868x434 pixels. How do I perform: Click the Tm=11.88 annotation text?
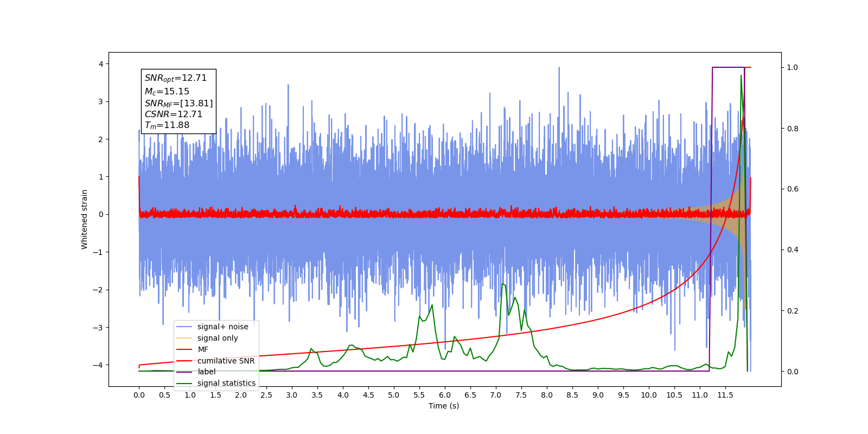coord(167,125)
